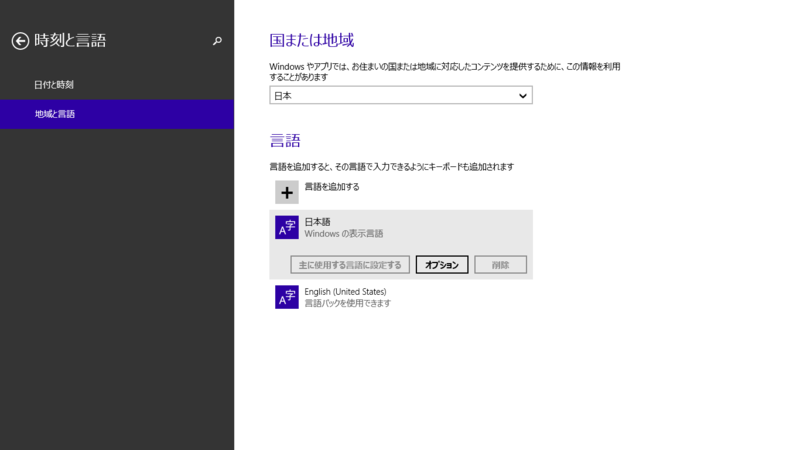Click the 言語 section heading
This screenshot has width=800, height=450.
tap(285, 140)
